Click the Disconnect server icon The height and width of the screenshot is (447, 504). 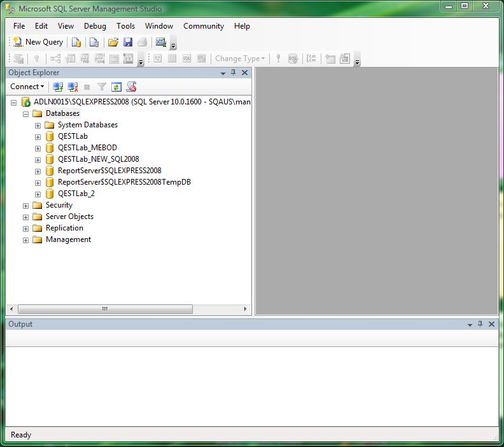tap(73, 87)
